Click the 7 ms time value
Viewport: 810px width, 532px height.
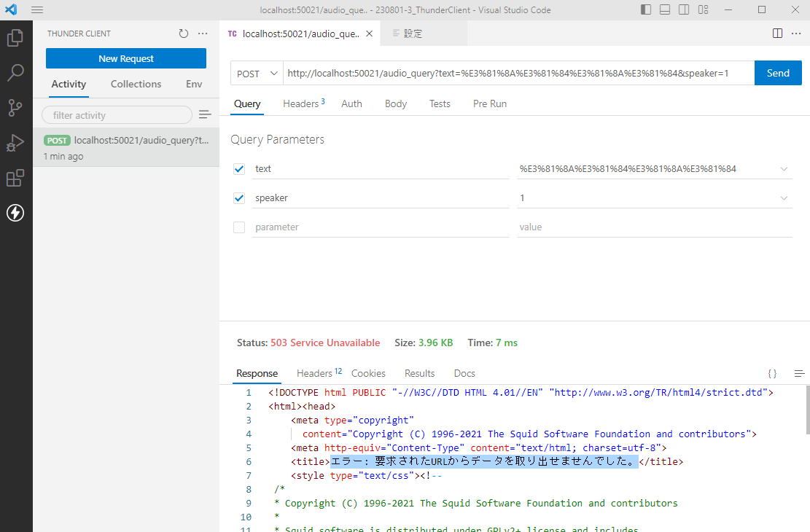[507, 343]
